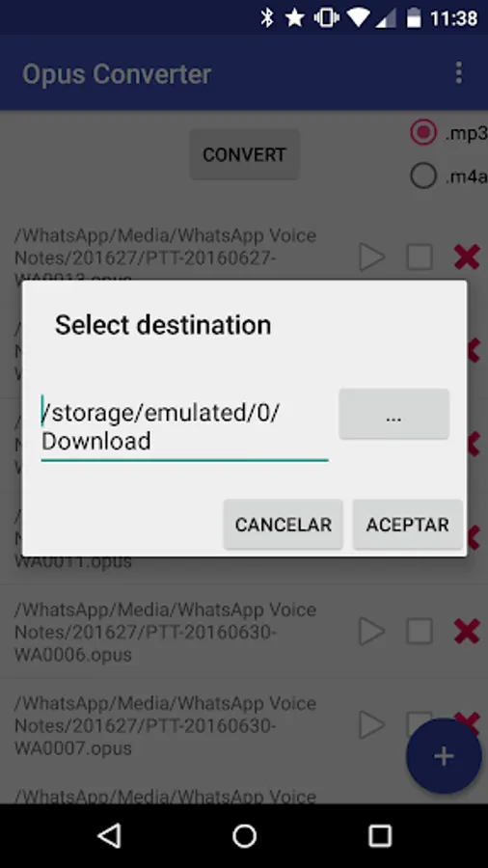Check the box for WA0006.opus file
This screenshot has width=488, height=868.
point(420,632)
